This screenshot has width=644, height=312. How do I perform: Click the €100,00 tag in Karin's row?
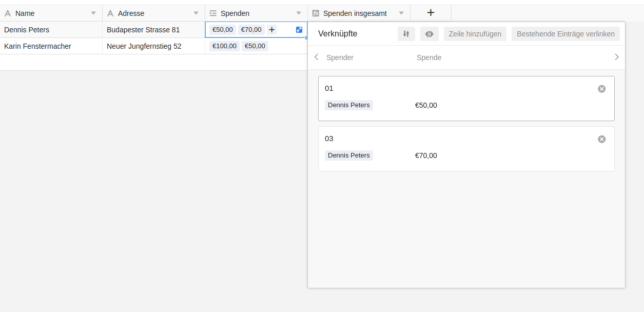tap(224, 46)
